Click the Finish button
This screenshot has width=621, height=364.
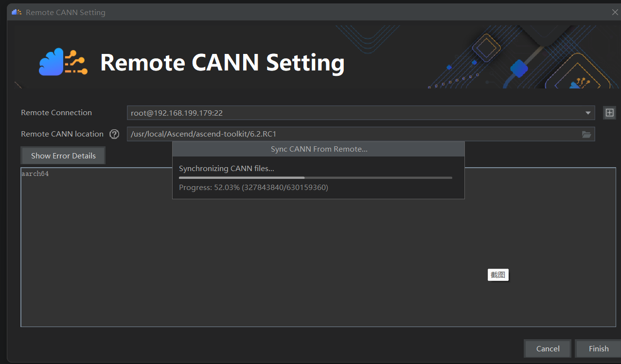coord(598,348)
